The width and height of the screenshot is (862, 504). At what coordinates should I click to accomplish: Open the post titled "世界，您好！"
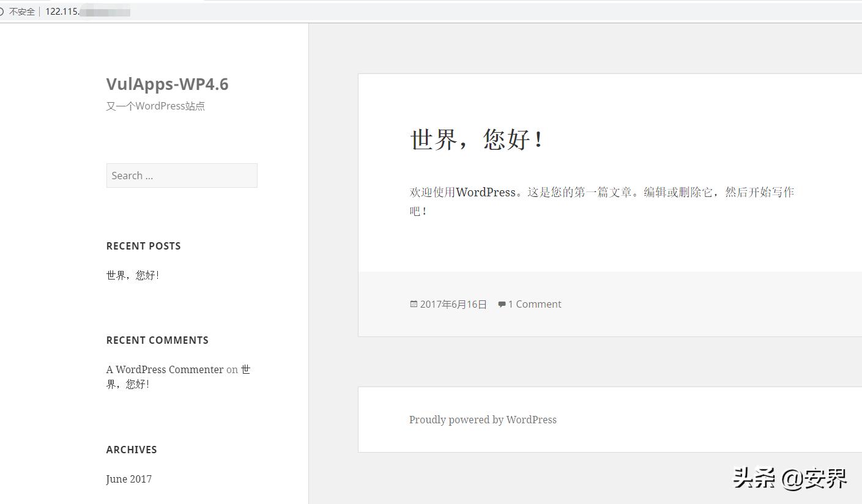pos(476,139)
